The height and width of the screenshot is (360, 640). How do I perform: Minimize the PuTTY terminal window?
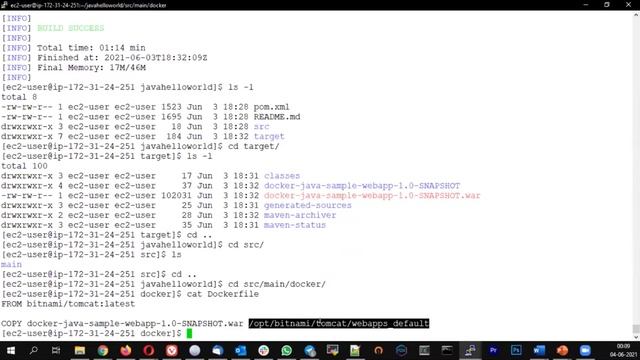[586, 5]
